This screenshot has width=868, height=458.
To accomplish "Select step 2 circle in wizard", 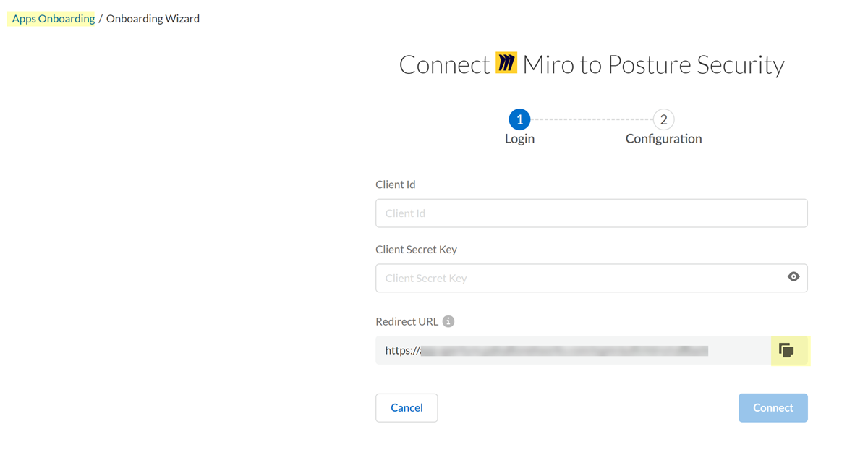I will [663, 120].
